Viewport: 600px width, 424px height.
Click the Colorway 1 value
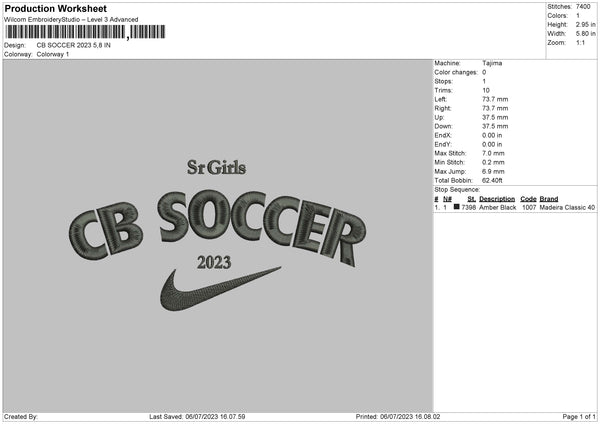click(53, 54)
